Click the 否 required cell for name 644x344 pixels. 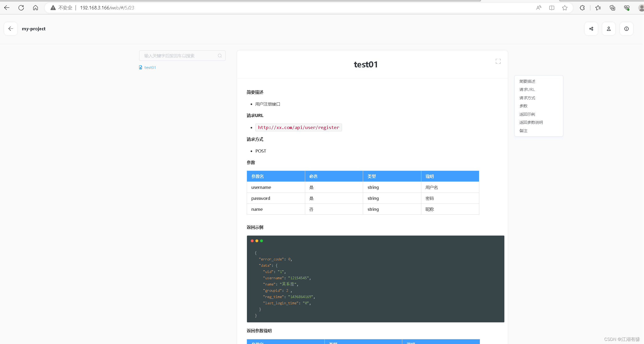click(x=334, y=209)
